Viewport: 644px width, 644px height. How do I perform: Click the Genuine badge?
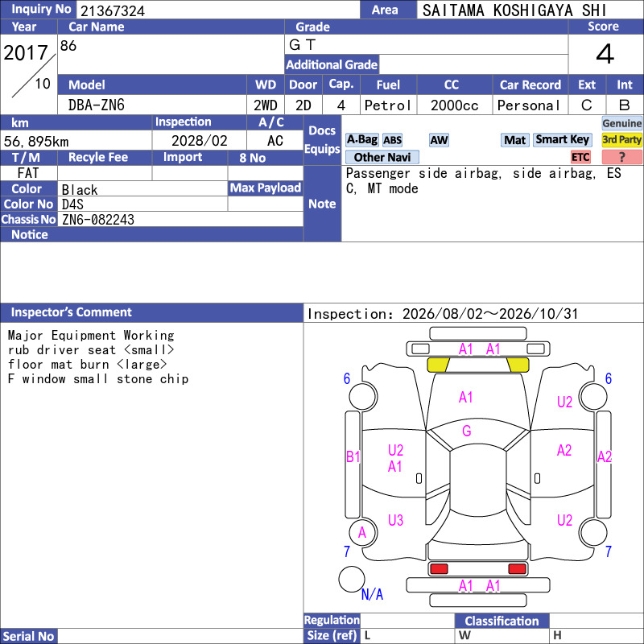point(621,123)
